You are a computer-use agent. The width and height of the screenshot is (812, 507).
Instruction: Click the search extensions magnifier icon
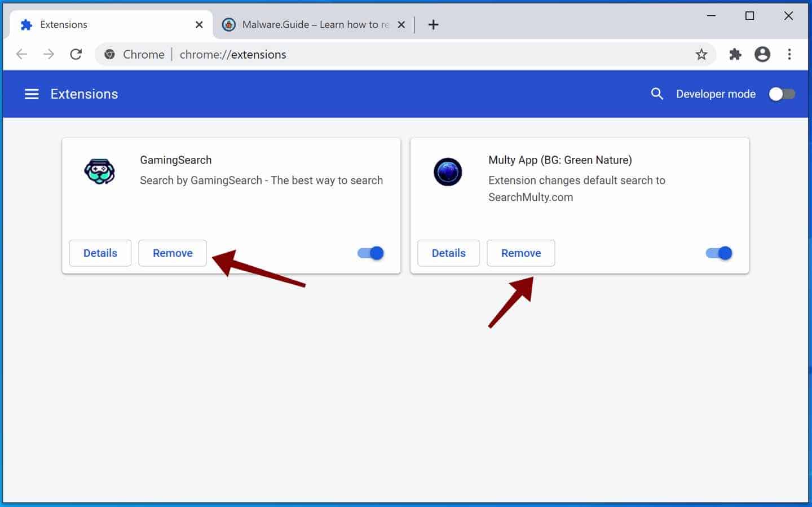[657, 94]
